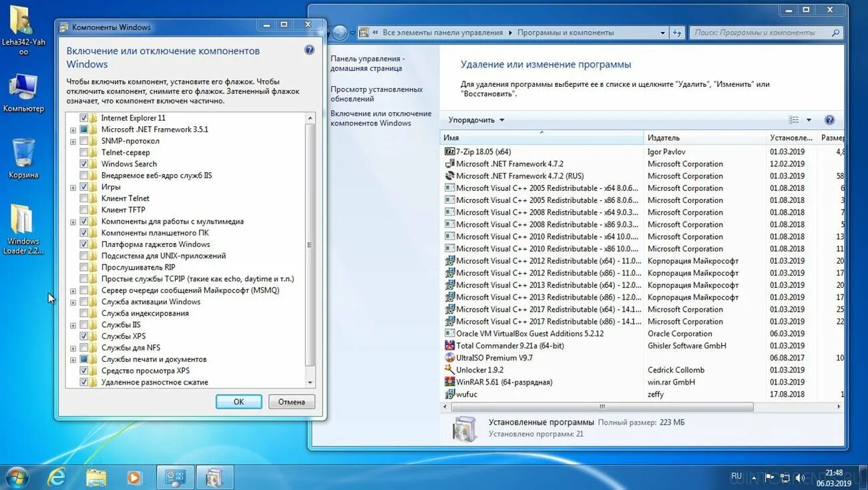Confirm with OK in Windows Components dialog
868x490 pixels.
[x=238, y=402]
